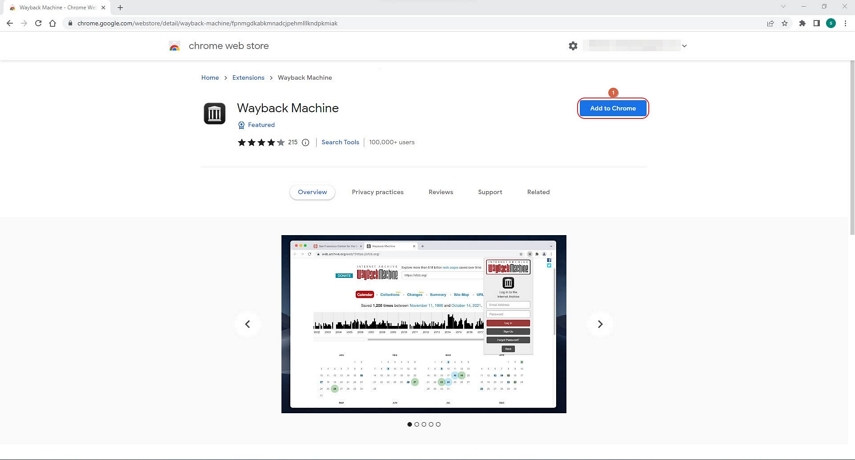Click the rating count '215'

[x=293, y=143]
